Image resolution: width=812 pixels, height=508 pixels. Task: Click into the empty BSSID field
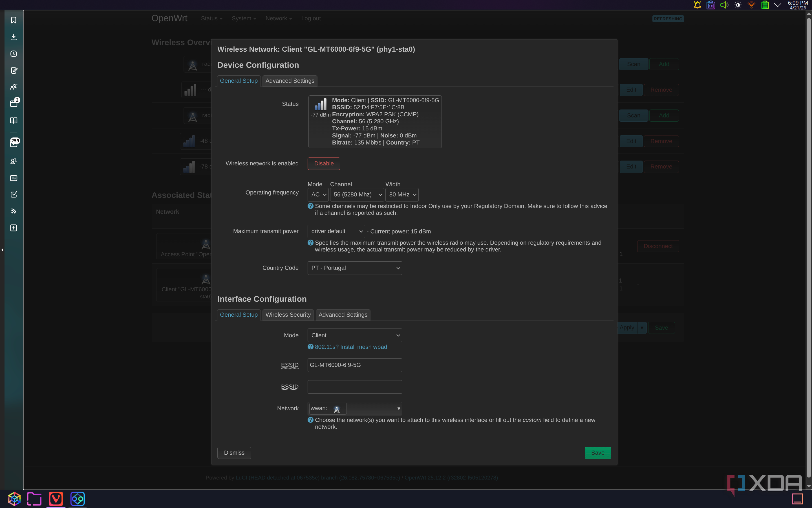355,387
